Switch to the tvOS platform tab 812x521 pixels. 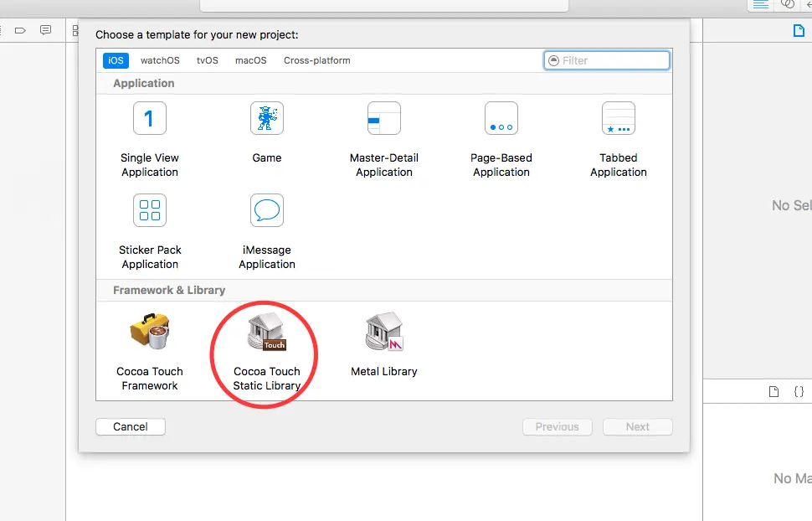[x=207, y=60]
